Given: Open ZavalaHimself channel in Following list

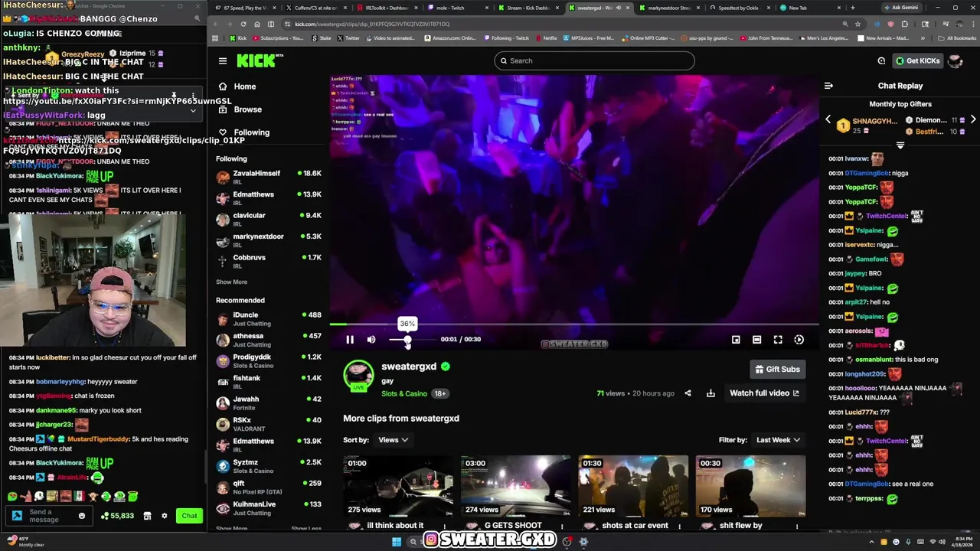Looking at the screenshot, I should point(269,177).
